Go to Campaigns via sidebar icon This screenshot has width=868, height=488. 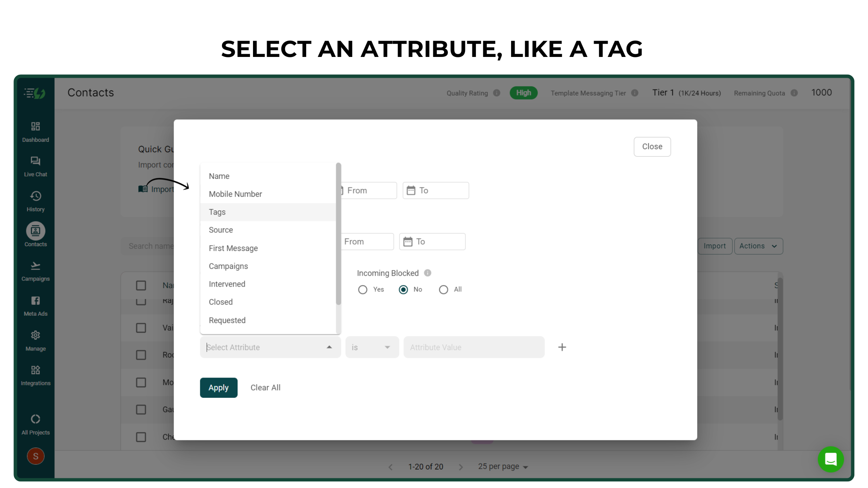[35, 266]
